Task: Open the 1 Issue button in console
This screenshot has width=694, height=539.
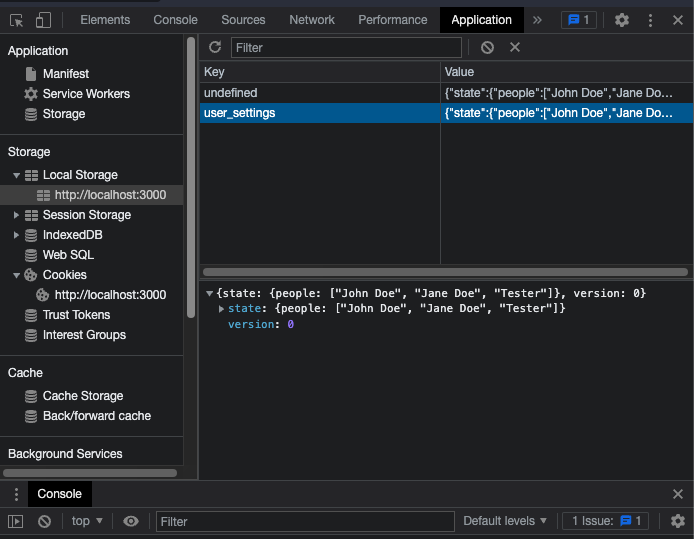Action: 605,521
